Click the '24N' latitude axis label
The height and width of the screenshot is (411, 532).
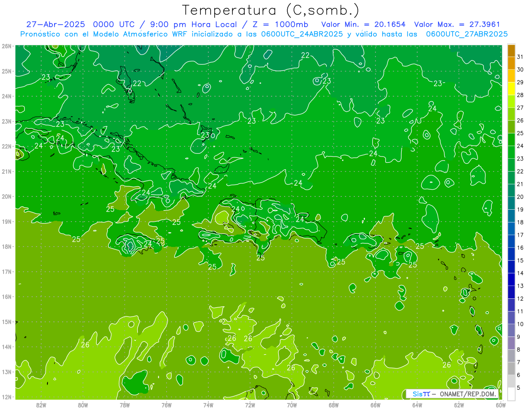click(x=7, y=96)
